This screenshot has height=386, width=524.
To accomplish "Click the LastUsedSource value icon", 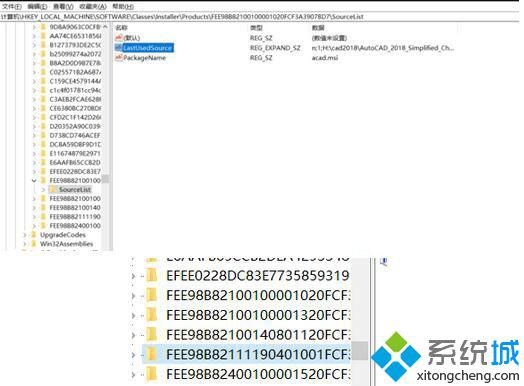I will point(118,48).
